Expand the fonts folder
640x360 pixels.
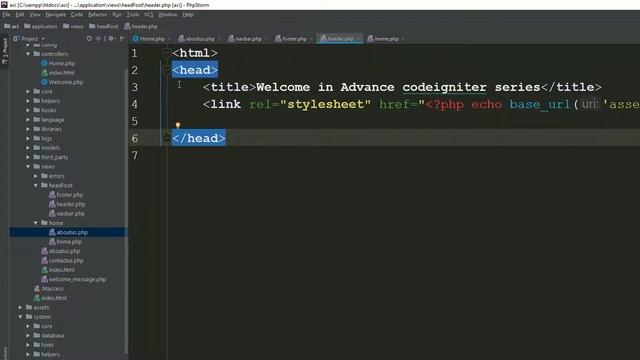[28, 345]
